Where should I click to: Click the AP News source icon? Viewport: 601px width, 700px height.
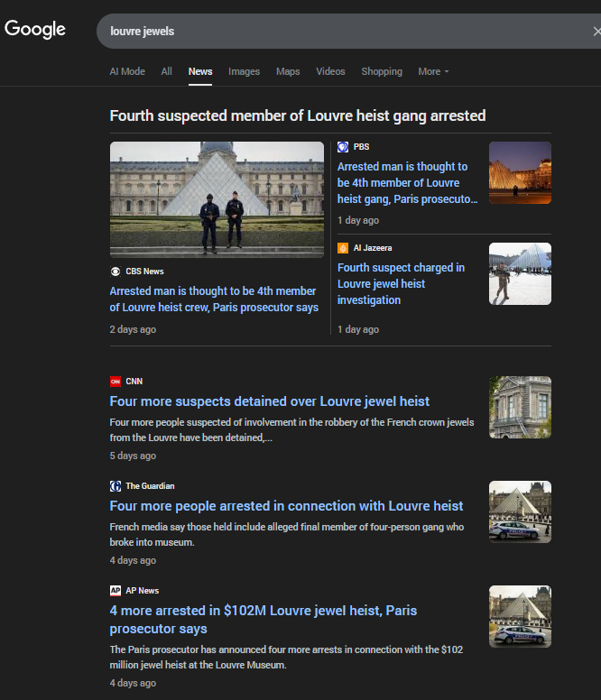pos(116,591)
